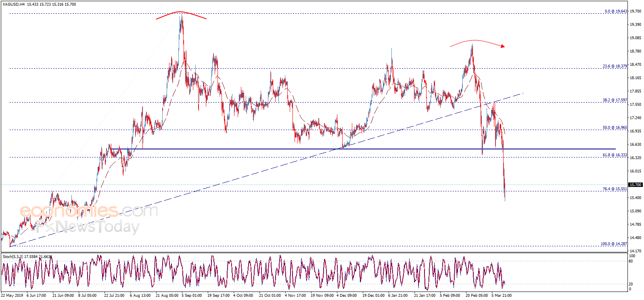The image size is (644, 300).
Task: Select the 5 Mar 21:00 time label
Action: [x=502, y=296]
